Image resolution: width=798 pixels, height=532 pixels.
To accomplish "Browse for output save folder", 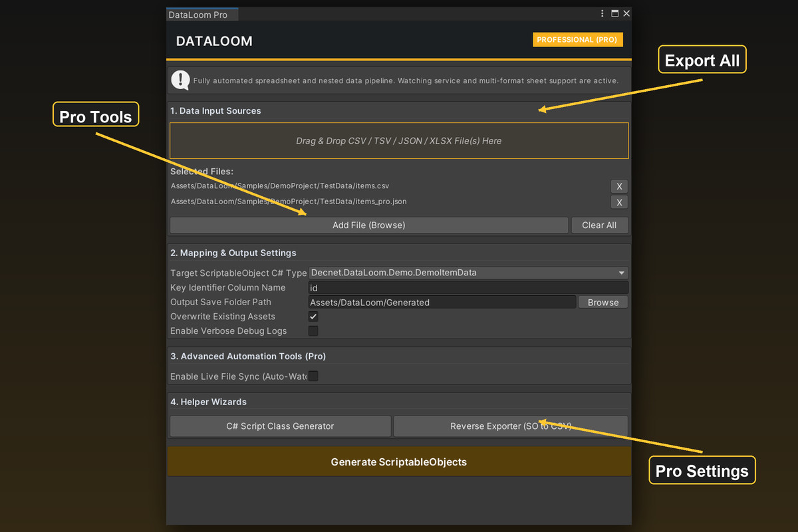I will tap(603, 302).
